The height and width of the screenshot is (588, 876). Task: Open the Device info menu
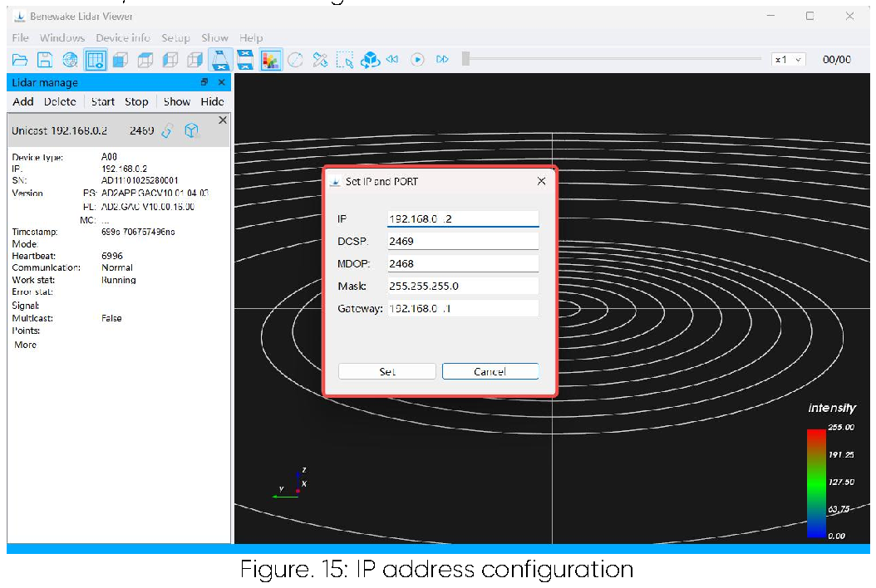pos(123,38)
